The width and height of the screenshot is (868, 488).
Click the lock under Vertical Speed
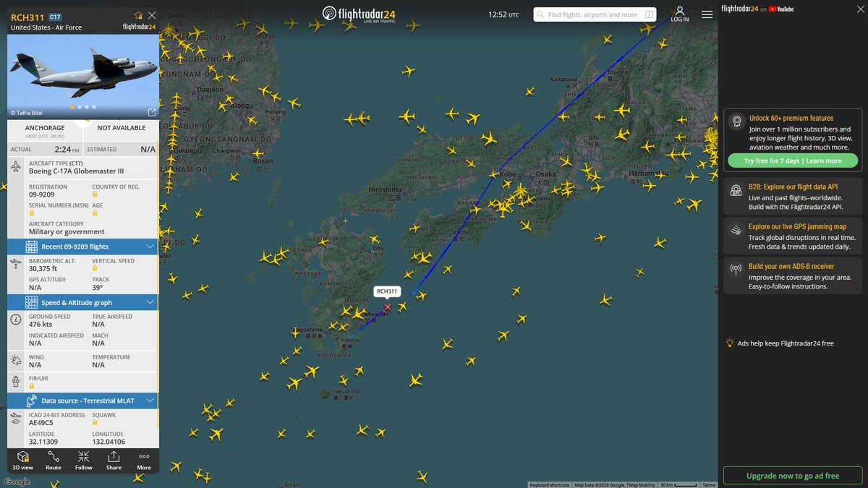pyautogui.click(x=95, y=269)
